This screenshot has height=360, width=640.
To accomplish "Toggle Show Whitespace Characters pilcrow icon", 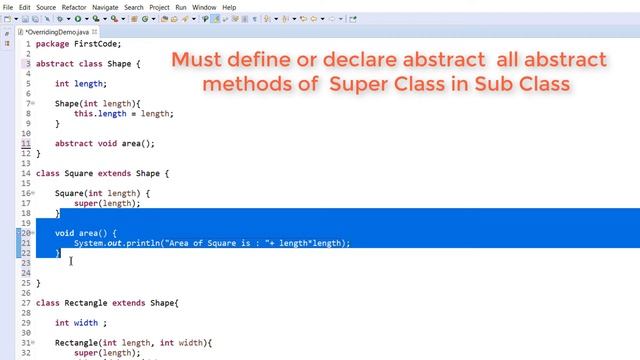I will (x=254, y=19).
